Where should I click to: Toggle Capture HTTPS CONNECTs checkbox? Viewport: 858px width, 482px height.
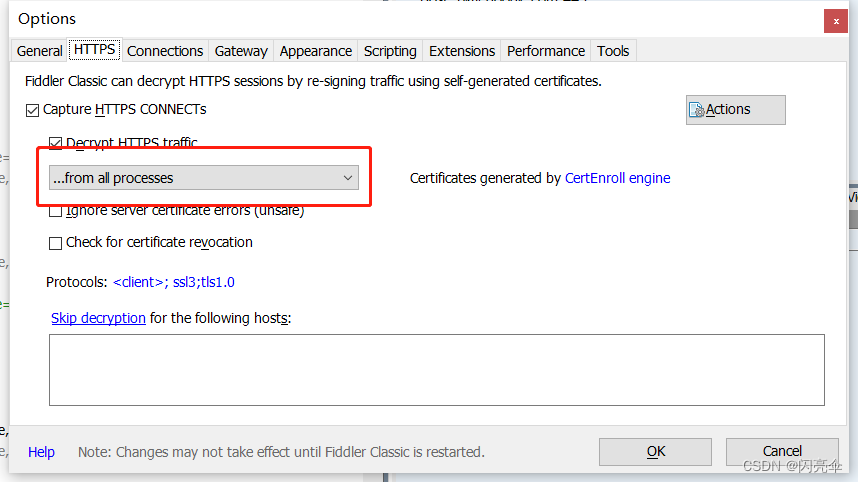pyautogui.click(x=33, y=110)
